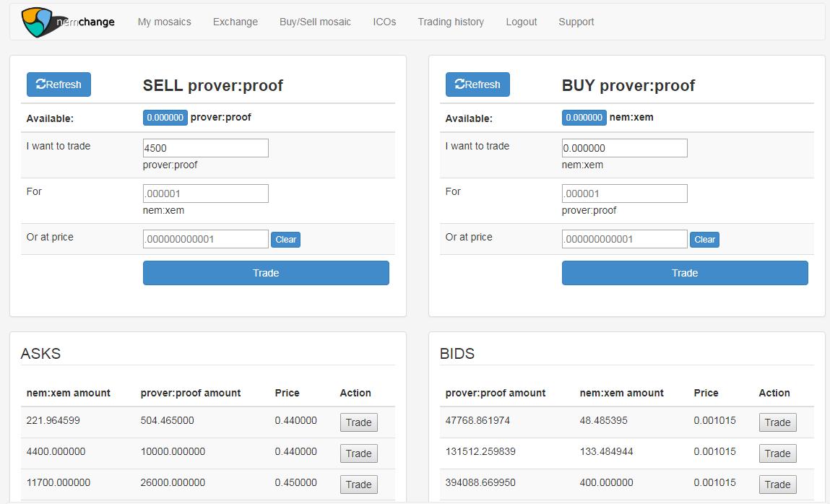830x504 pixels.
Task: Focus SELL 'For' nem:xem field
Action: (x=205, y=194)
